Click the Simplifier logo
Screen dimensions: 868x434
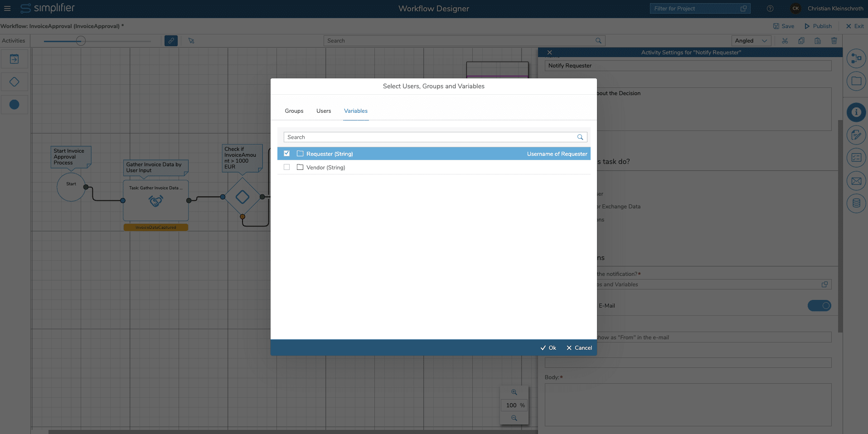[48, 8]
